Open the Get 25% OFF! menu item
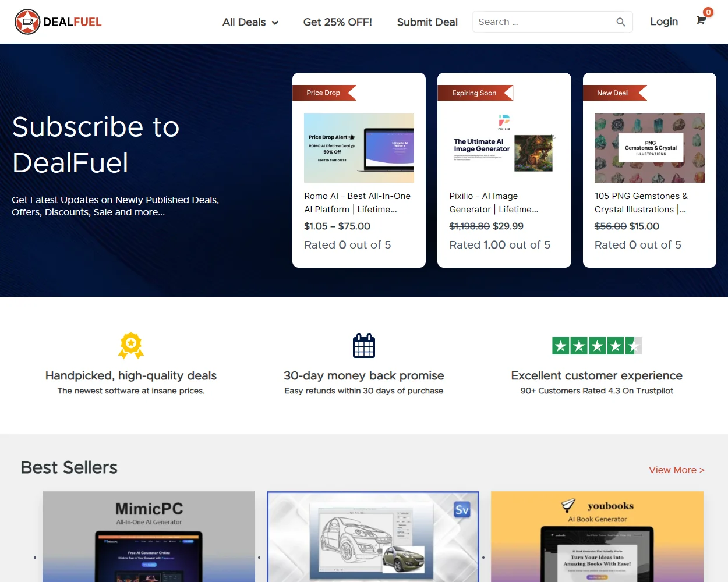This screenshot has width=728, height=582. [338, 22]
